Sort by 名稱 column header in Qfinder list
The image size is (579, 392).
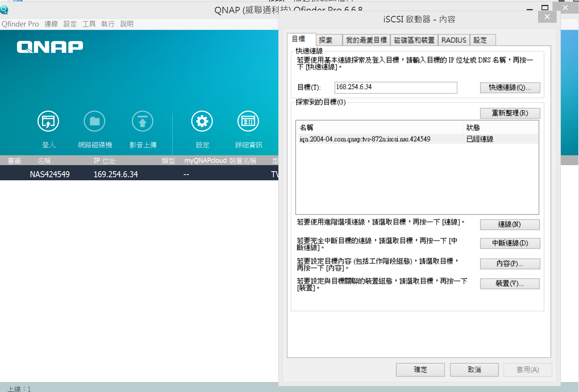[x=44, y=161]
